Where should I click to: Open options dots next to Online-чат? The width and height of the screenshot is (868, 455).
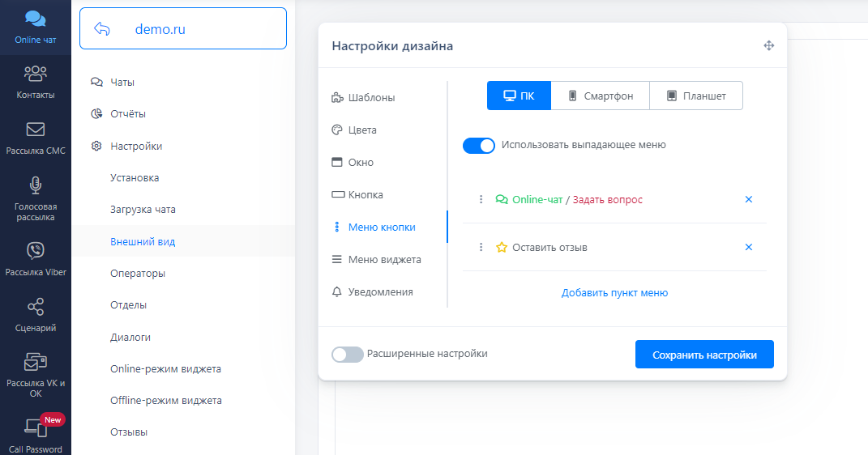point(481,199)
